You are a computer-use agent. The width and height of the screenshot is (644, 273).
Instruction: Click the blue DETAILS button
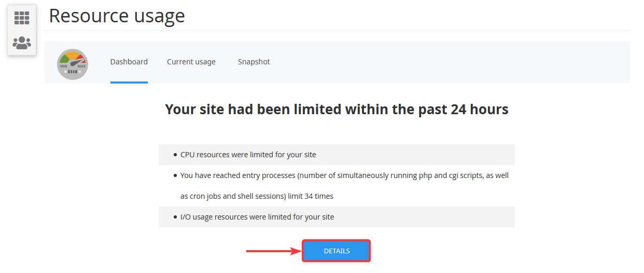(337, 251)
